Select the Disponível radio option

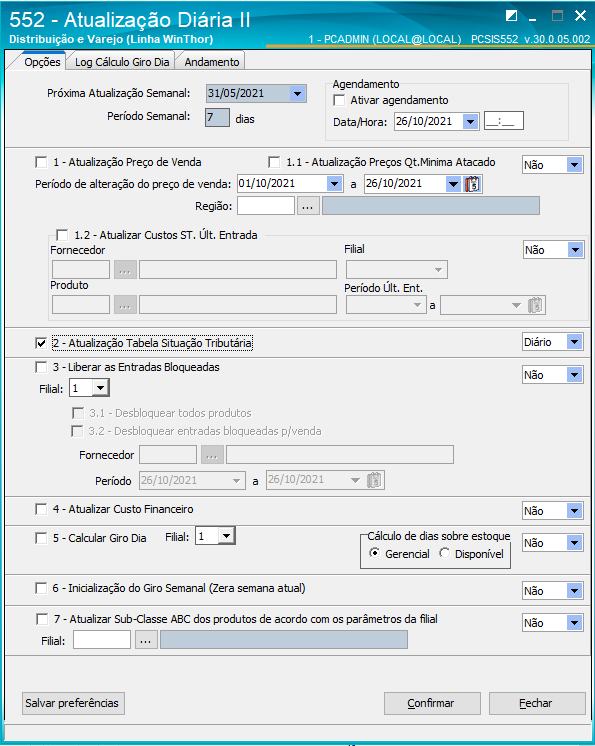(x=445, y=553)
